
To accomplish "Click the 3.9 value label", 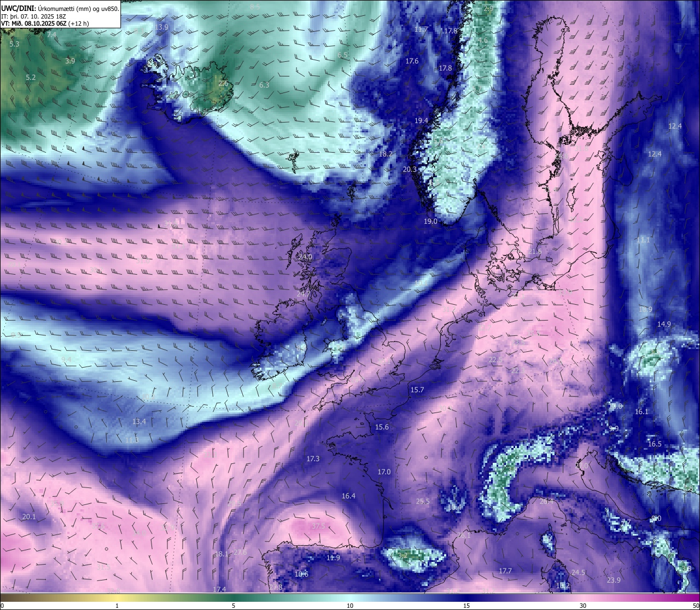I will click(70, 61).
